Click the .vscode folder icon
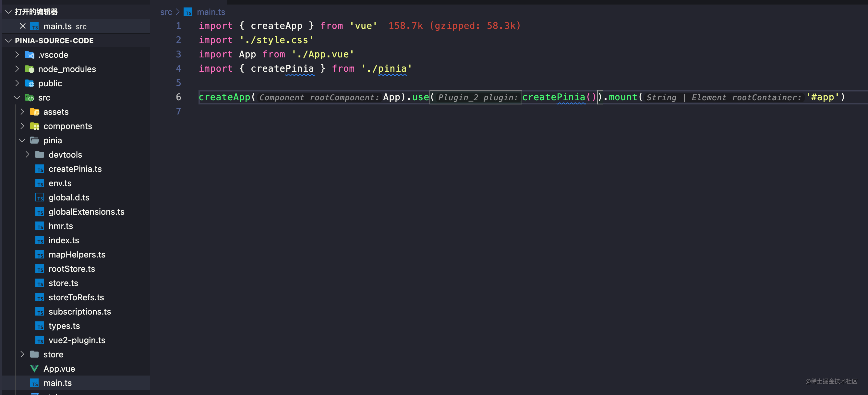The width and height of the screenshot is (868, 395). (30, 54)
